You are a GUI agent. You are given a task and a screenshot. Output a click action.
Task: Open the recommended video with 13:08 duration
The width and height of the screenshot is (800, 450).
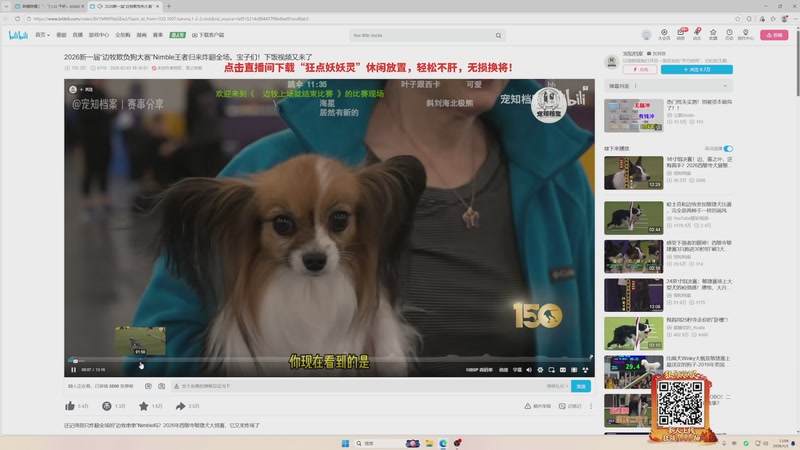click(x=634, y=295)
